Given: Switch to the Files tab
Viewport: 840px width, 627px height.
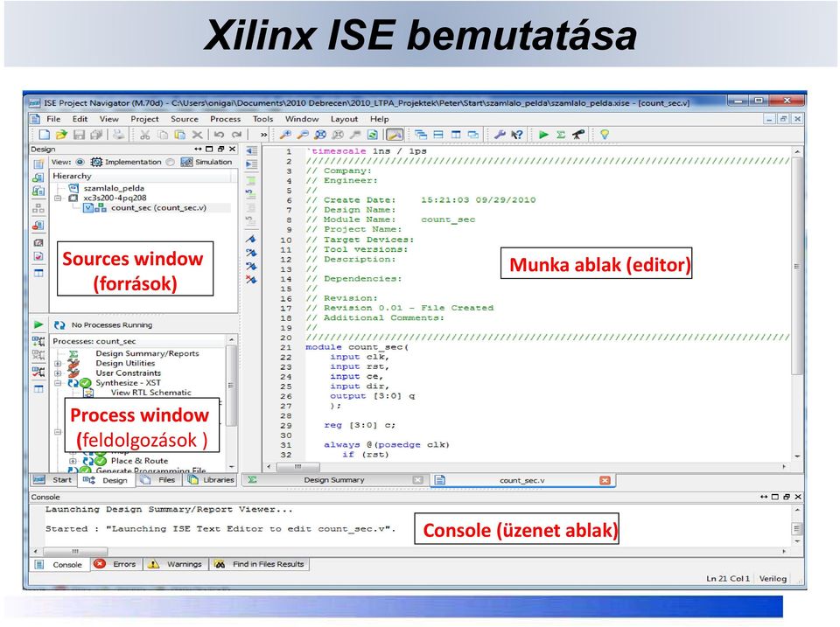Looking at the screenshot, I should [160, 480].
